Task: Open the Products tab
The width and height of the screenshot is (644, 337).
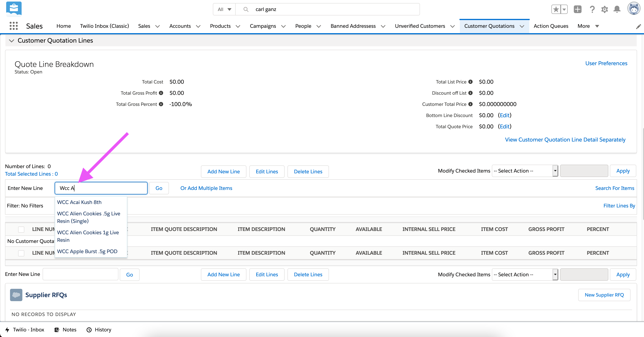Action: (220, 26)
